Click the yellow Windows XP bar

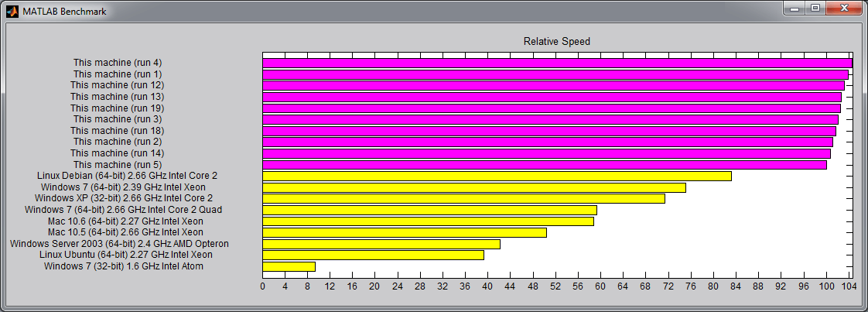point(464,198)
